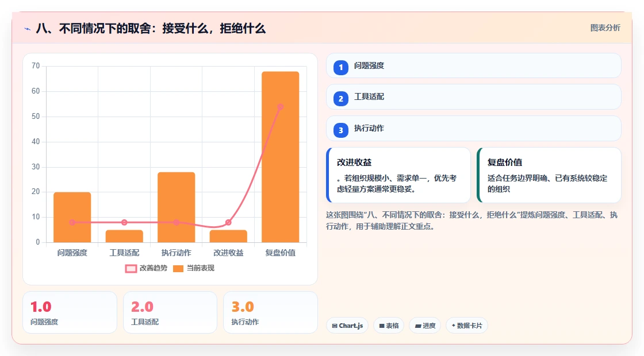Image resolution: width=644 pixels, height=356 pixels.
Task: Click the trend line point at 问题强度
Action: pyautogui.click(x=72, y=222)
